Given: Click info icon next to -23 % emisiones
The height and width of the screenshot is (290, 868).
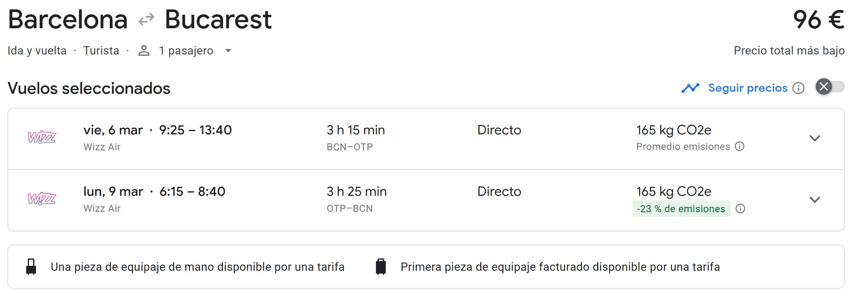Looking at the screenshot, I should click(740, 209).
